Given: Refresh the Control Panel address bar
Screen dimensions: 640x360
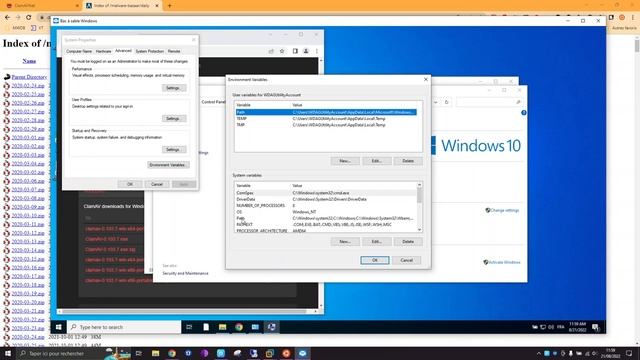Looking at the screenshot, I should (447, 102).
